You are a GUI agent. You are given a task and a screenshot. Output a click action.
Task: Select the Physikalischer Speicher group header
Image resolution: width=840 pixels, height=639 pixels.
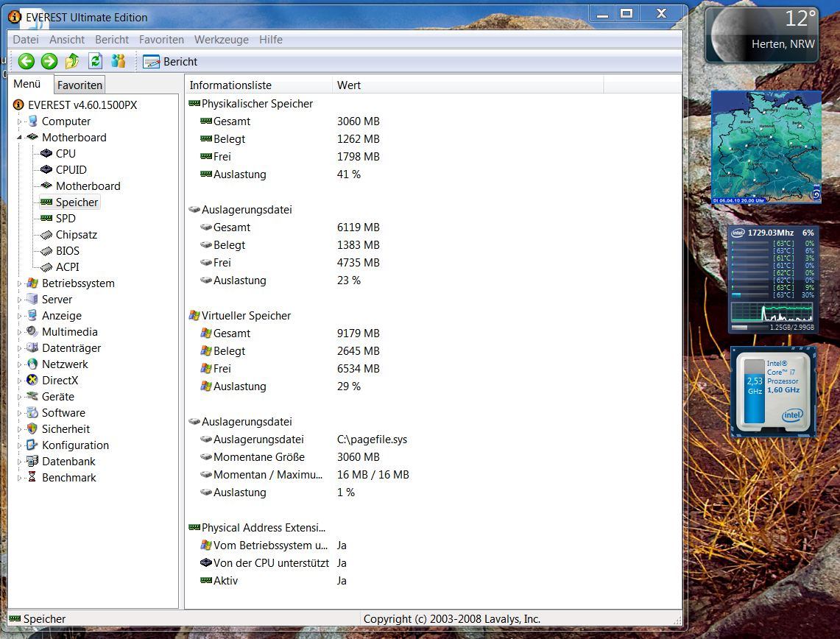click(251, 104)
